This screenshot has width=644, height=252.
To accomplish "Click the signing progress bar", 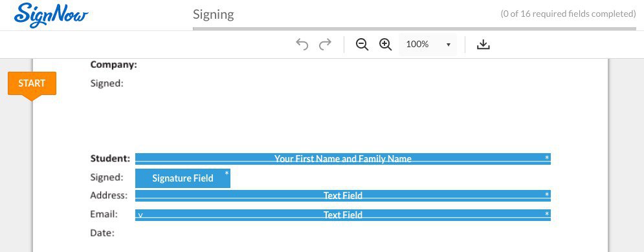I will pos(414,28).
